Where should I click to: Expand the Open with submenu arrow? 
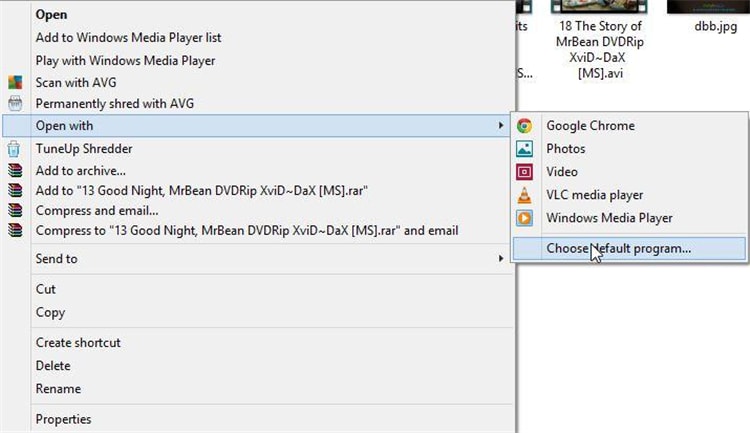coord(501,125)
